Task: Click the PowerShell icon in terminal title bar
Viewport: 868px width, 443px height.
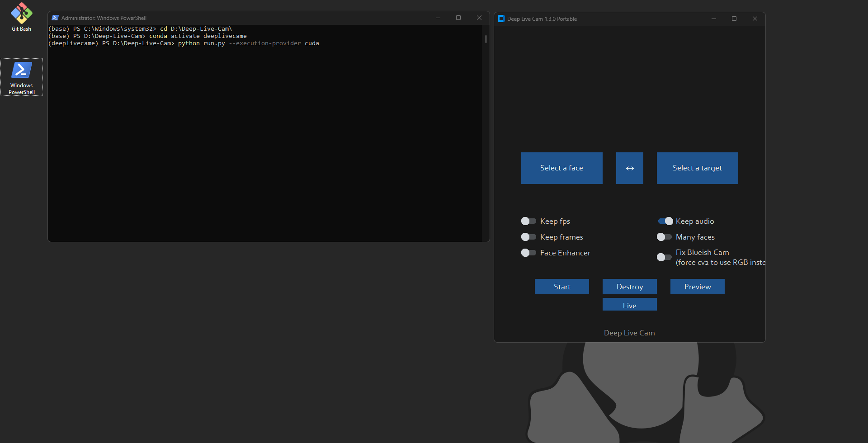Action: tap(55, 18)
